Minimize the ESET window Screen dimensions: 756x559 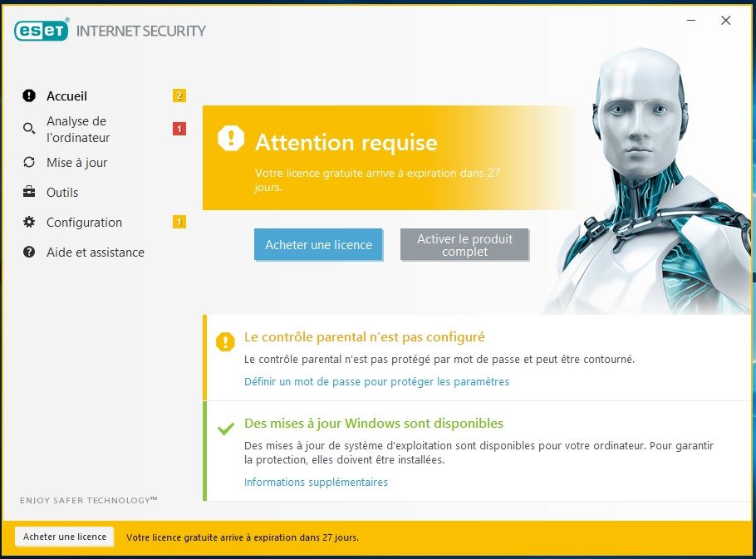pyautogui.click(x=691, y=20)
